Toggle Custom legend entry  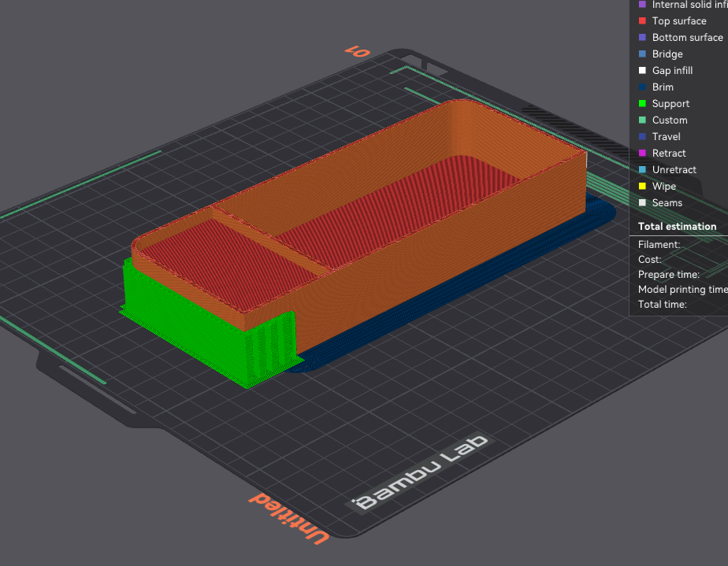click(670, 120)
